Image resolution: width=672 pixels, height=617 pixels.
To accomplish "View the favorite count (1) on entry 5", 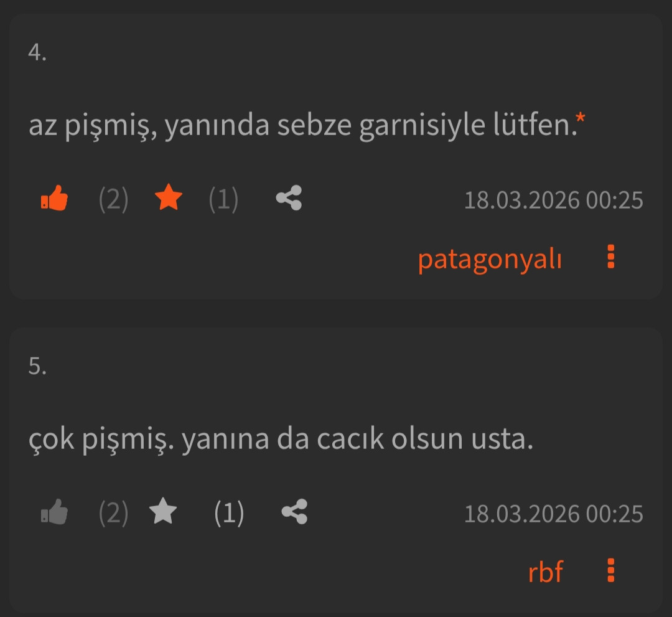I will pyautogui.click(x=228, y=514).
